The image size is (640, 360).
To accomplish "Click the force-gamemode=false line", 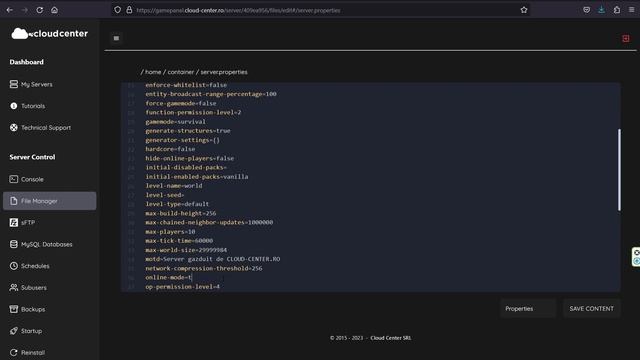I will 181,103.
